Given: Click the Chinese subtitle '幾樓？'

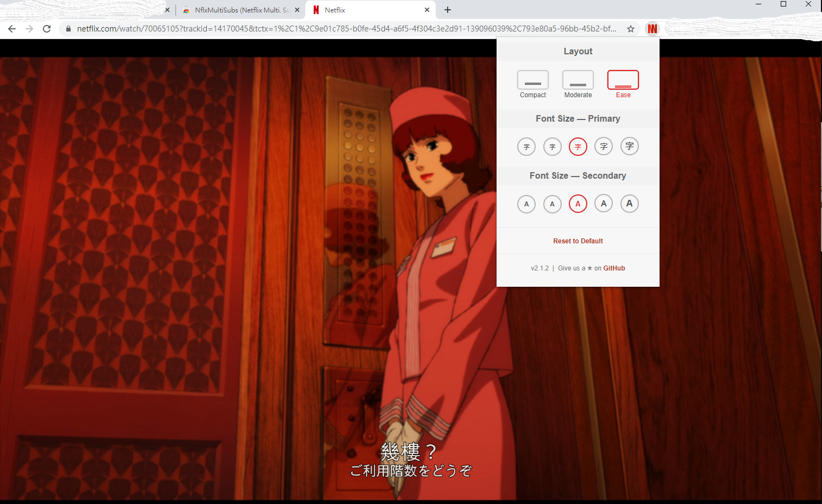Looking at the screenshot, I should [x=409, y=451].
